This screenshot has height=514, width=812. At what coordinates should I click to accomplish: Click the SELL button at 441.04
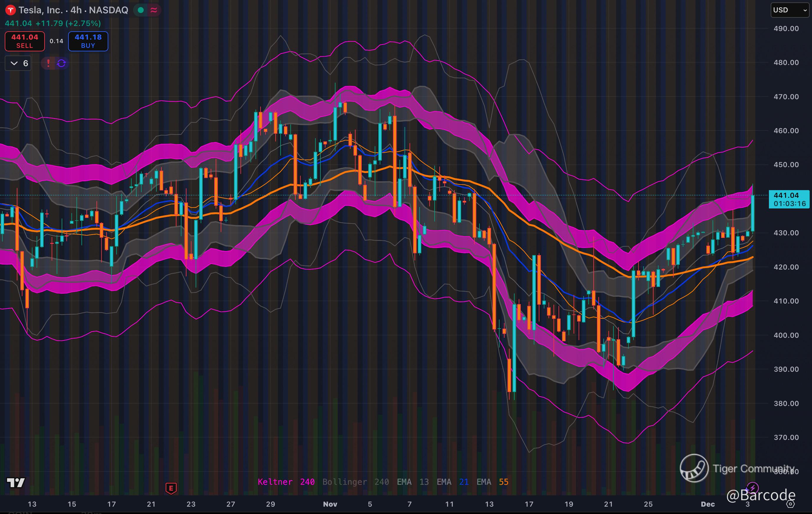[x=24, y=41]
